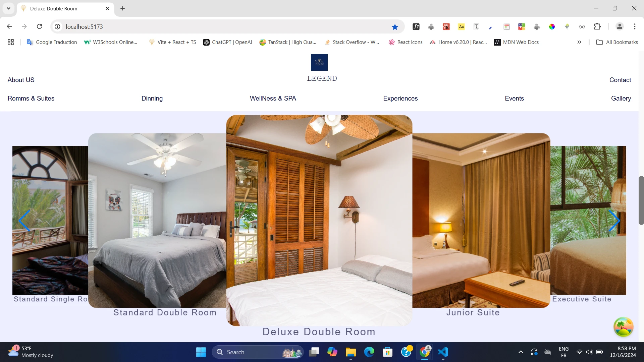Select the Standard Double Room image
This screenshot has height=362, width=644.
[x=157, y=220]
